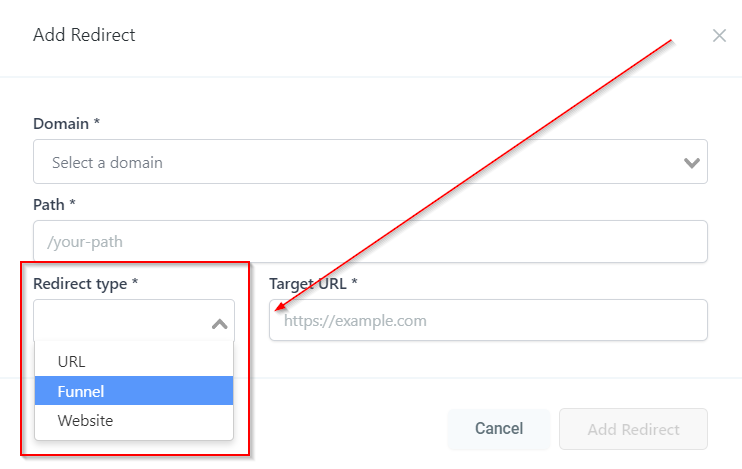Click the Add Redirect submit button
The width and height of the screenshot is (742, 469).
(x=633, y=429)
